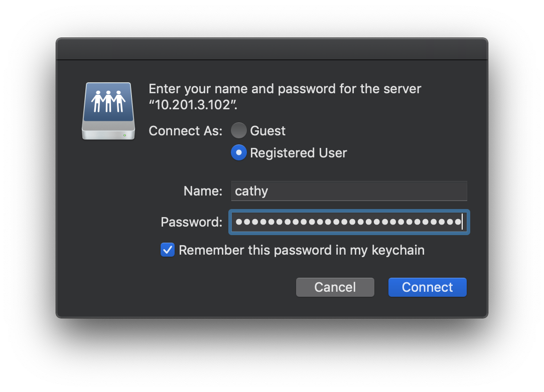The width and height of the screenshot is (544, 392).
Task: Click the "Connect As:" label
Action: click(185, 131)
